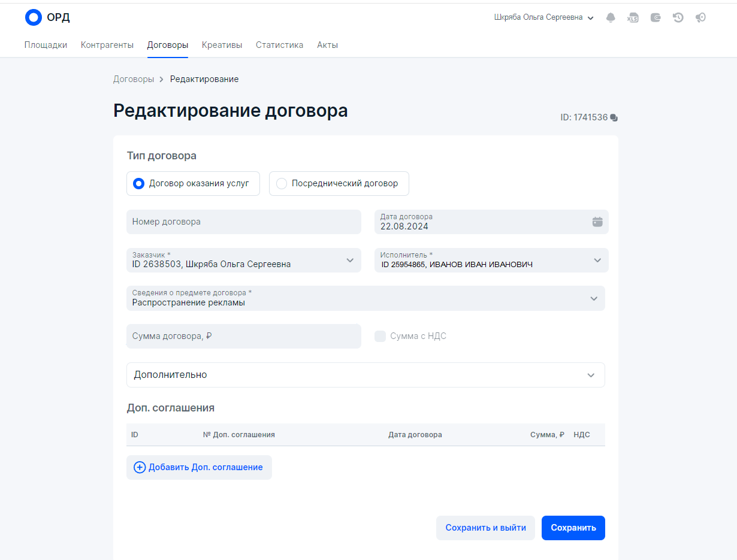Go to the Статистика tab

(x=279, y=45)
